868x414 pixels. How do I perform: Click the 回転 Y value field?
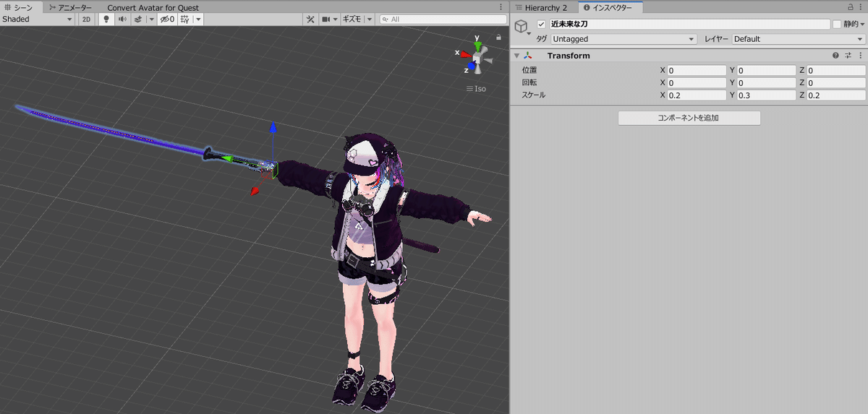(767, 83)
